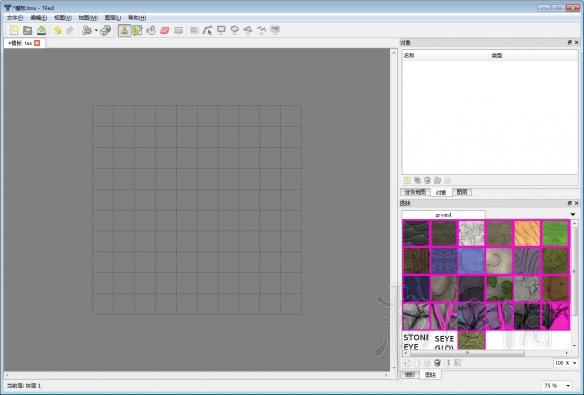Select the Insert Polygon tool

click(248, 31)
